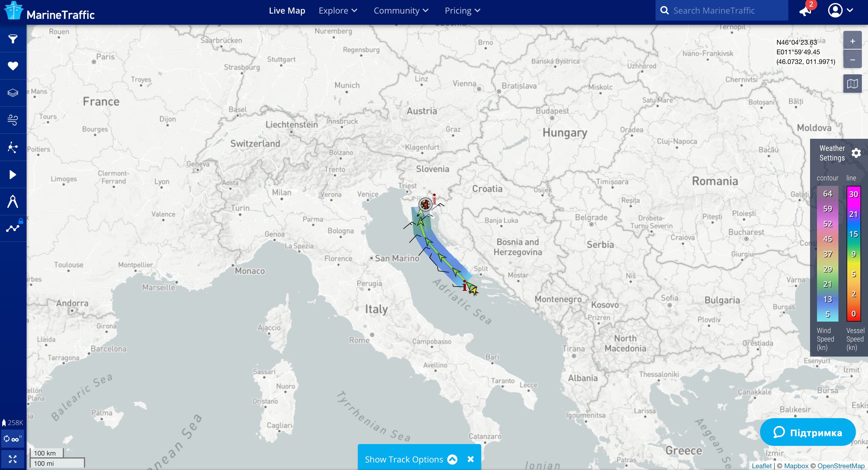
Task: Open the Pricing menu
Action: [x=462, y=11]
